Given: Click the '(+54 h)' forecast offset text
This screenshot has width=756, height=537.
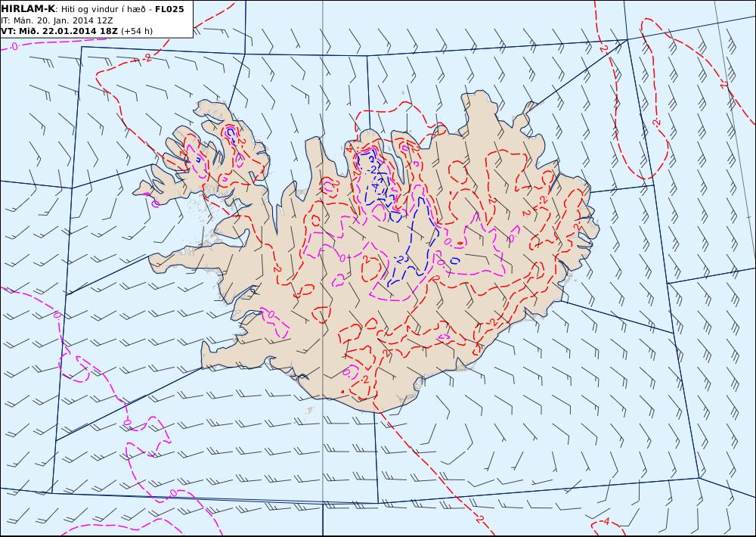Looking at the screenshot, I should click(x=136, y=31).
